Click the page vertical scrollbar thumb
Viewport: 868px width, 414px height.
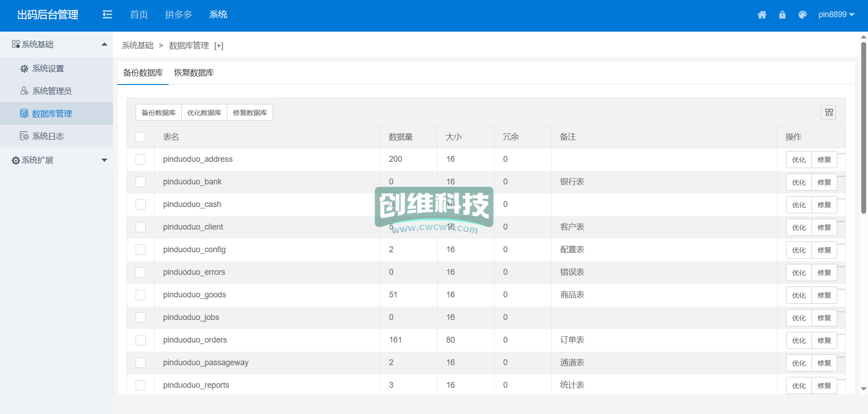tap(863, 127)
